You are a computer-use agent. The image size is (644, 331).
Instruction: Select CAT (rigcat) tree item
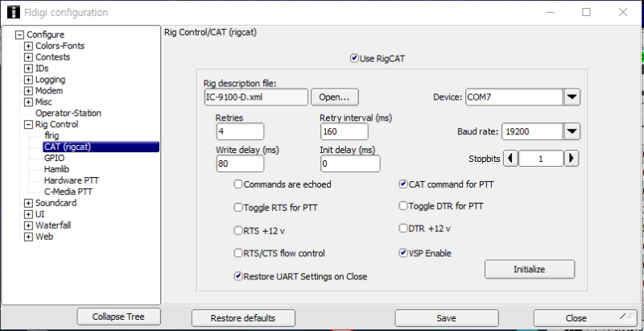(x=101, y=147)
